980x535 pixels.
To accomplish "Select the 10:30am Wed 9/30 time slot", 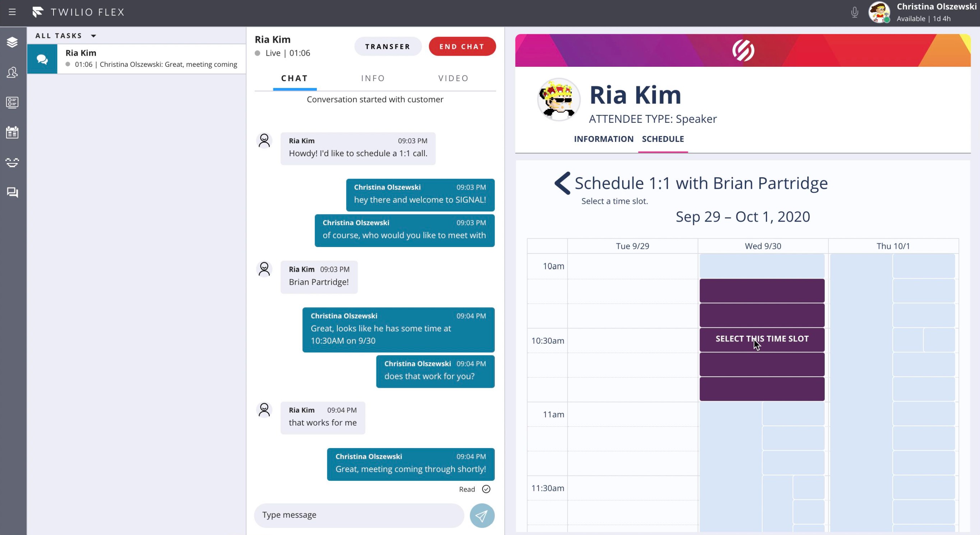I will 762,339.
